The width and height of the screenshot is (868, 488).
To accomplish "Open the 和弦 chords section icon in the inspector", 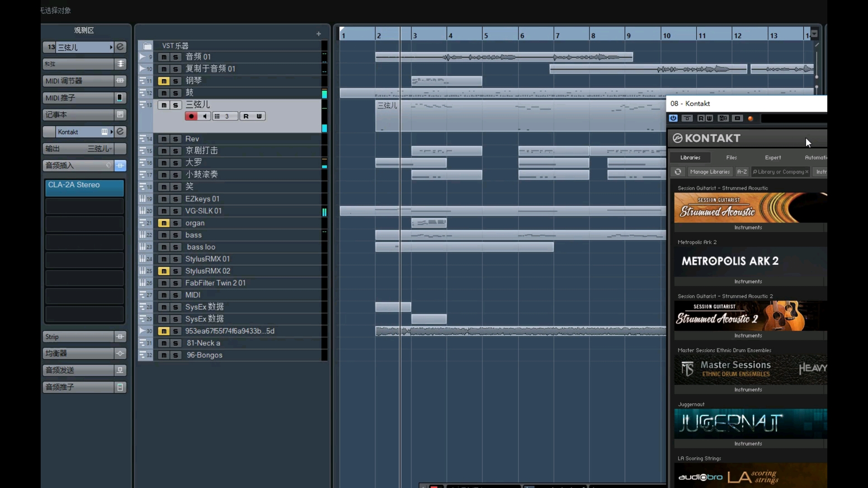I will click(x=120, y=64).
